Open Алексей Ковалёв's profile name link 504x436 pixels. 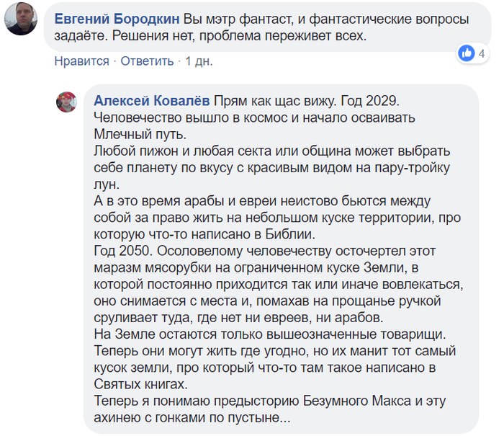[149, 100]
